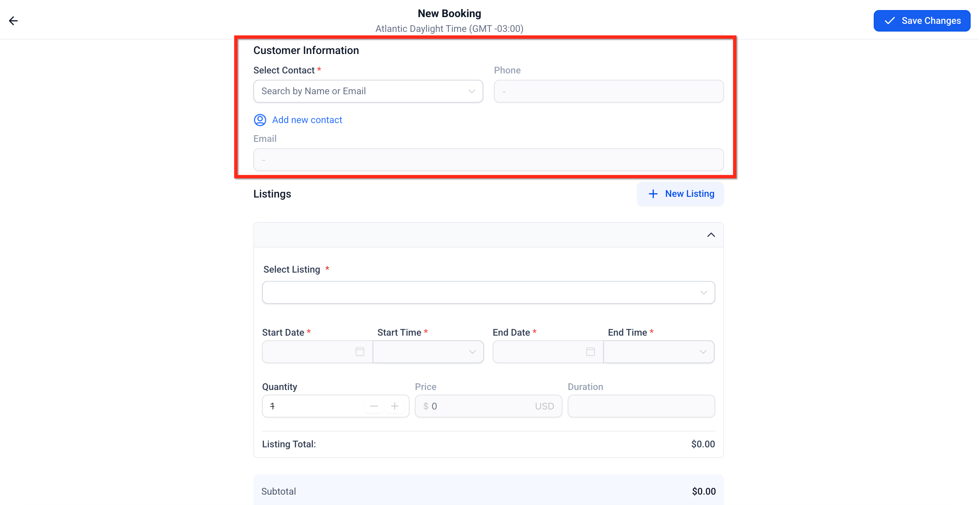Click the plus icon on New Listing

click(653, 194)
